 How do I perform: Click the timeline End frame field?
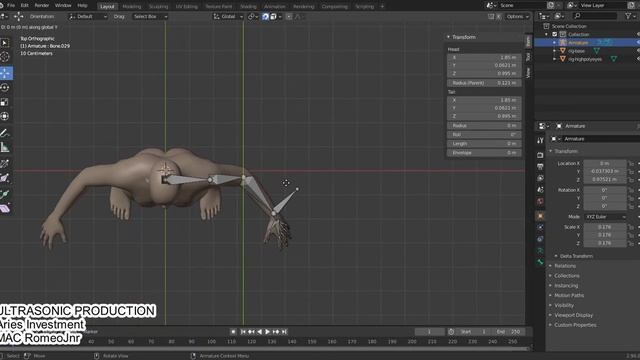509,332
